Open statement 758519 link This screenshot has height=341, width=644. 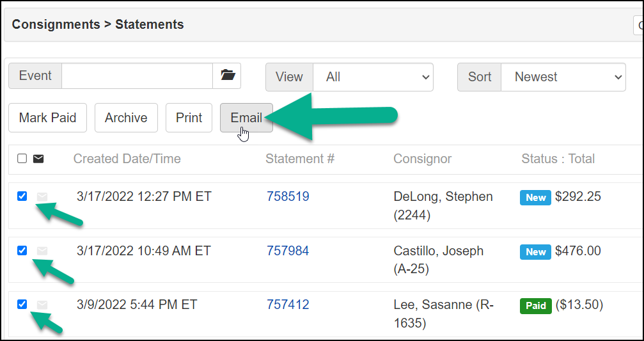pyautogui.click(x=288, y=197)
